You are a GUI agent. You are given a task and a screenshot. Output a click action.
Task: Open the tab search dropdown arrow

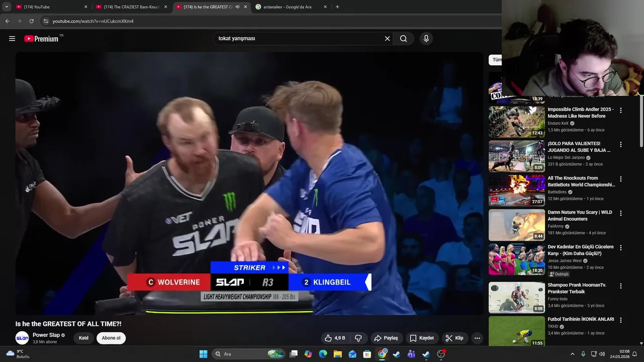[7, 7]
